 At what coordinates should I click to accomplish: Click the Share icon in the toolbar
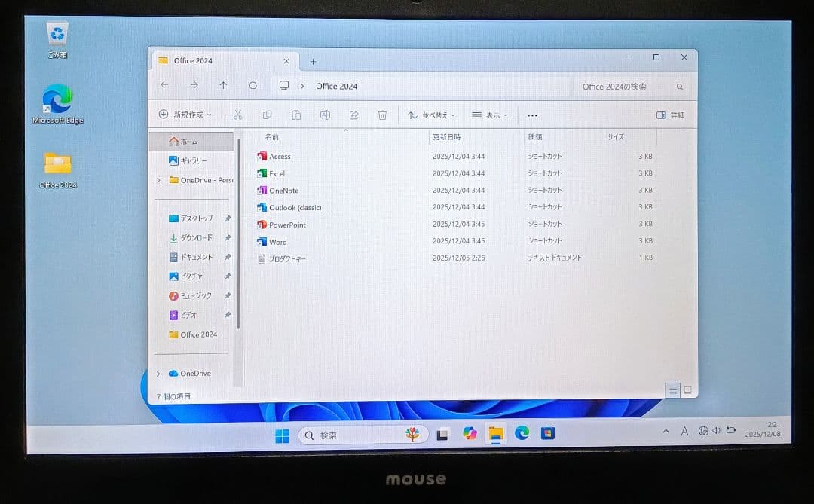[353, 115]
